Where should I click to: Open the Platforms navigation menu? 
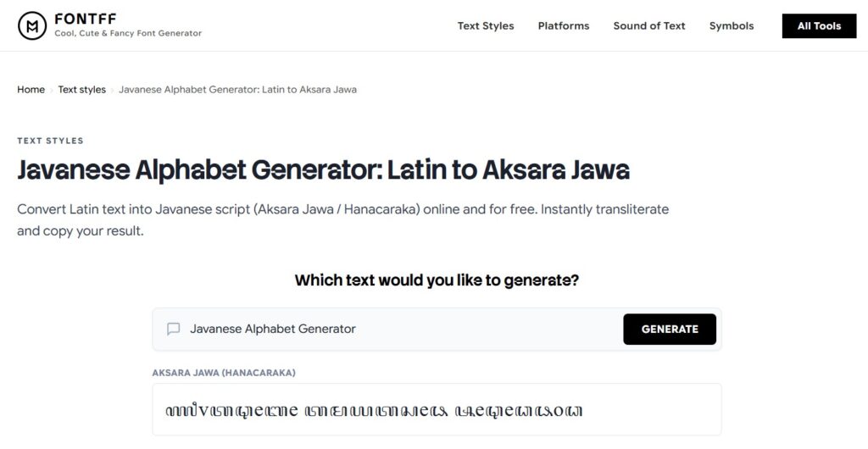coord(564,26)
